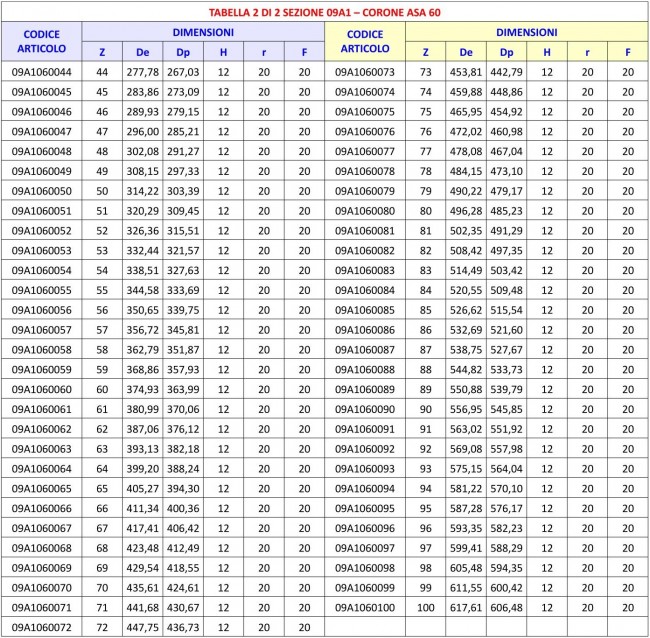Screen dimensions: 650x638
Task: Select De value 472,02
Action: [466, 131]
